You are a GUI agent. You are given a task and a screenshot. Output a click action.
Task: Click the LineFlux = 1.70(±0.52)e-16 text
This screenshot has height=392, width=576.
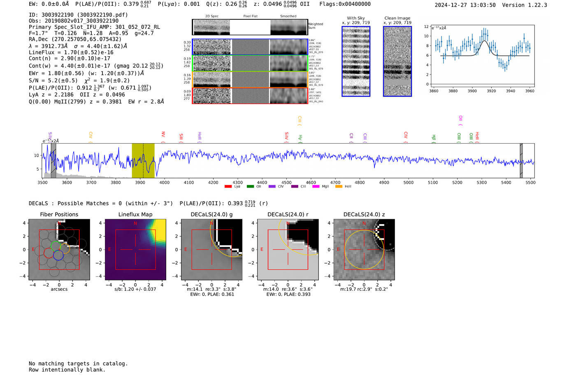pos(71,52)
